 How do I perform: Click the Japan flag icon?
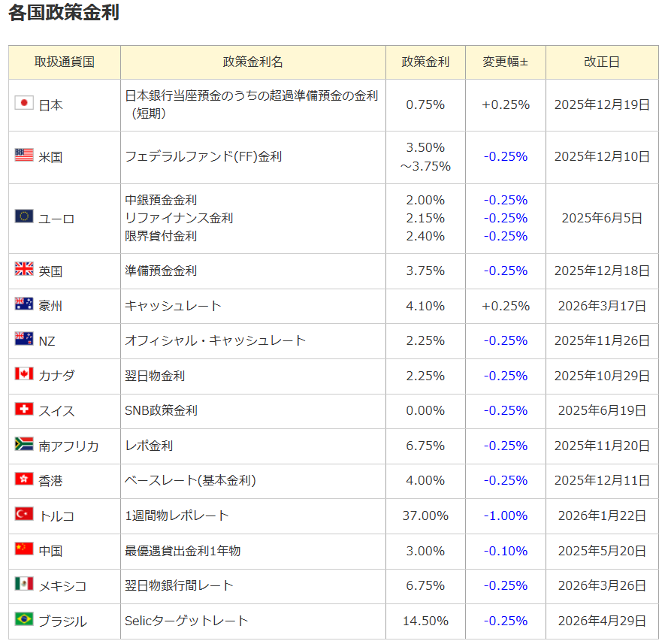[24, 103]
